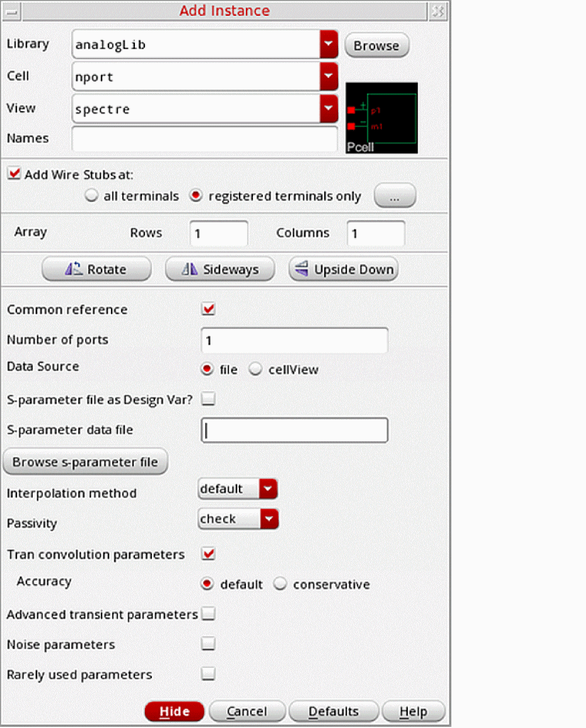Image resolution: width=586 pixels, height=728 pixels.
Task: Click the S-parameter data file field
Action: click(294, 430)
